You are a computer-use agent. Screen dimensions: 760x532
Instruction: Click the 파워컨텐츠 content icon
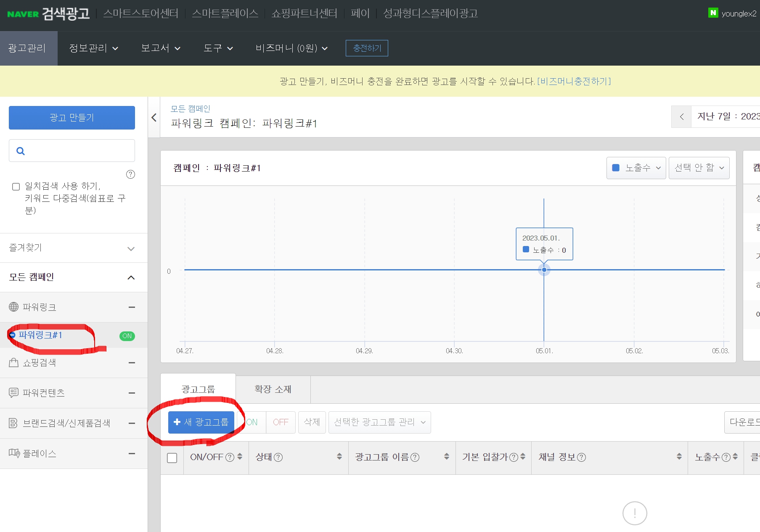point(14,393)
